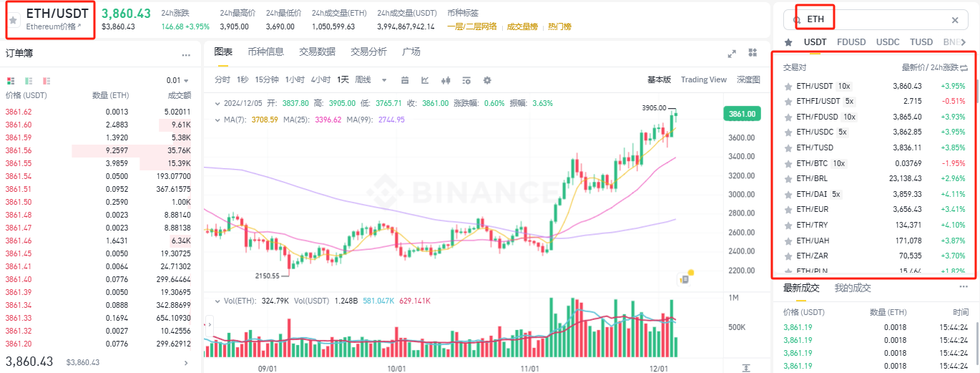Select the FDUSD market tab
Image resolution: width=980 pixels, height=373 pixels.
[851, 42]
